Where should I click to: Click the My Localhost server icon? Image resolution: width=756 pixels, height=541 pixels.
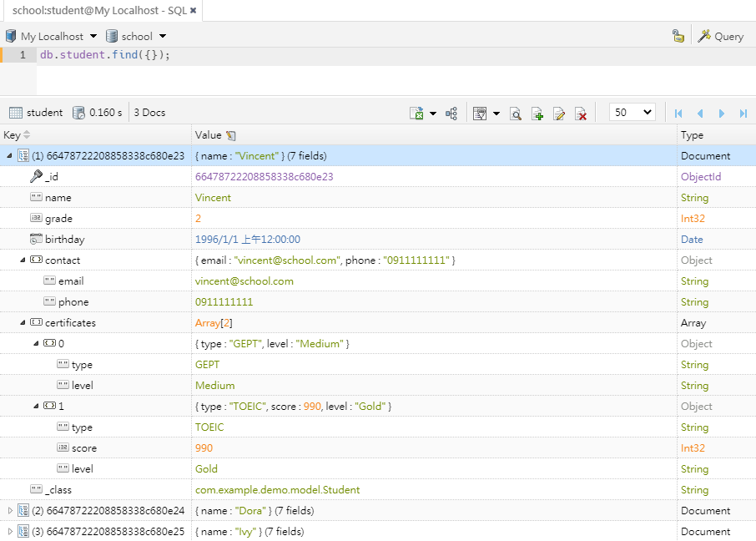coord(11,36)
